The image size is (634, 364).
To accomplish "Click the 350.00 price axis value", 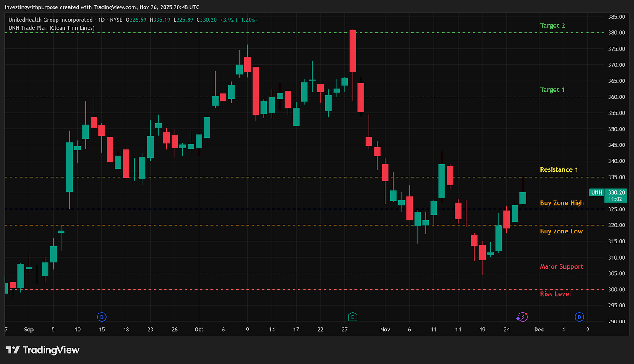I will [x=617, y=129].
